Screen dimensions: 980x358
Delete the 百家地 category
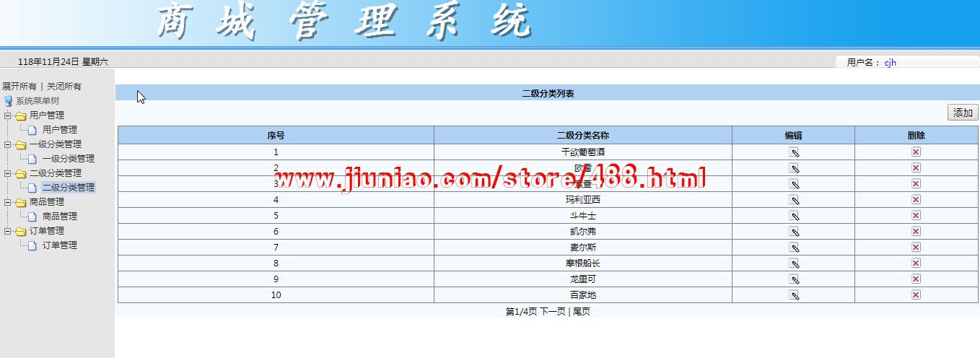tap(916, 294)
